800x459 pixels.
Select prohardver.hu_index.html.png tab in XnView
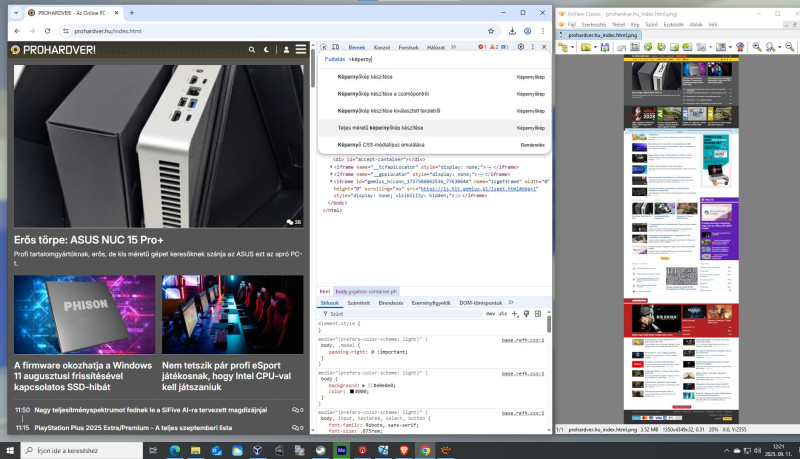click(x=599, y=35)
